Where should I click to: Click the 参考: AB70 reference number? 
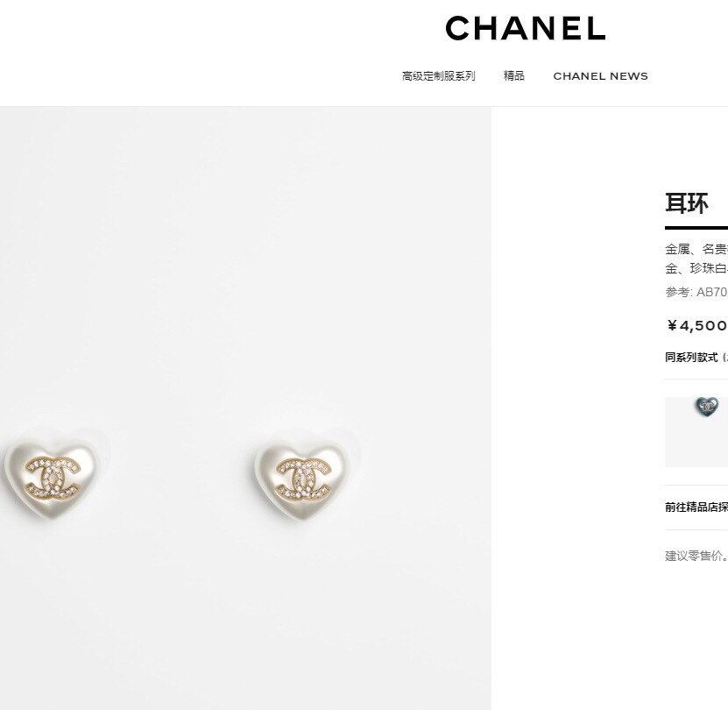[696, 292]
